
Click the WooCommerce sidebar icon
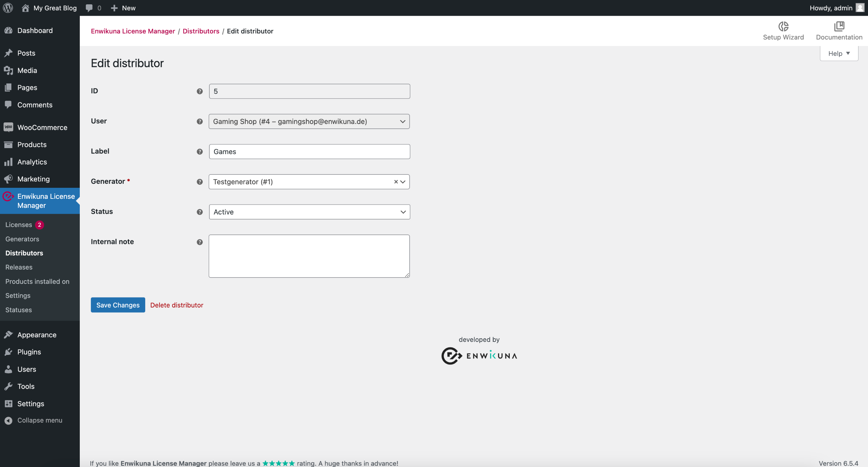(9, 127)
